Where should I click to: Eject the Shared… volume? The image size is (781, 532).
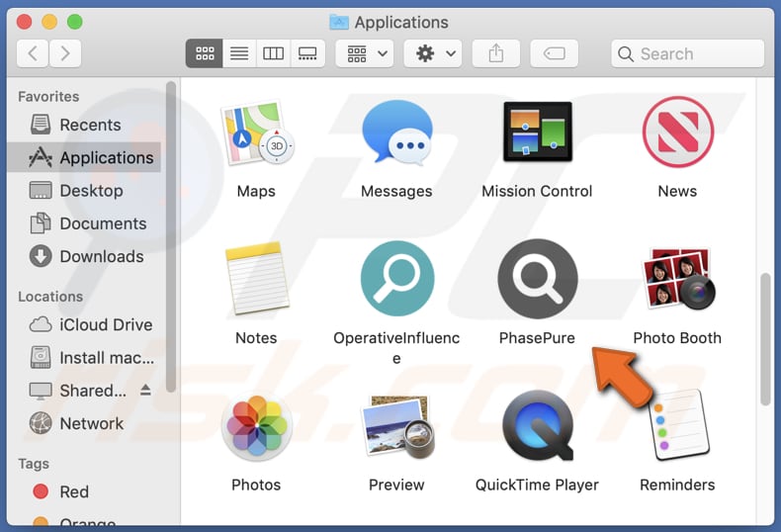pyautogui.click(x=145, y=390)
